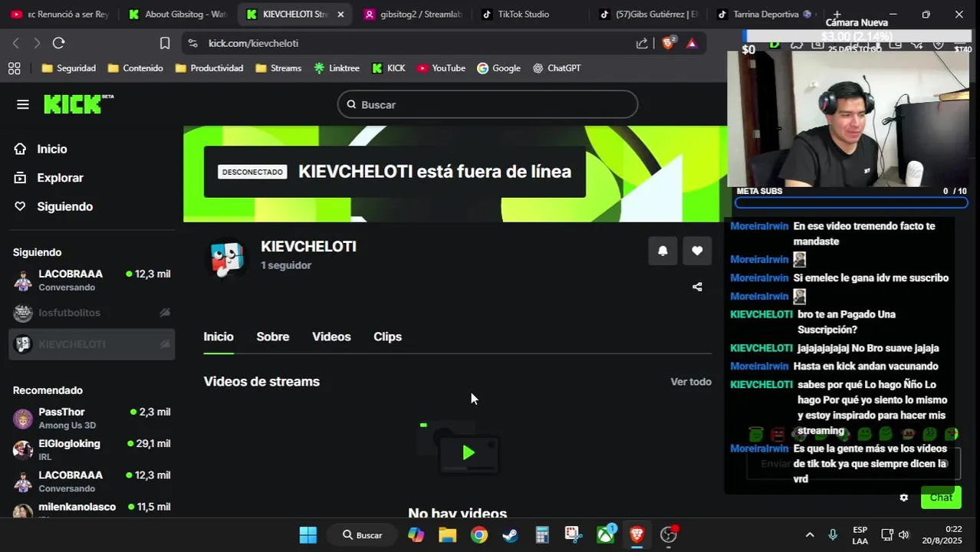Open losfutbolitos followed channel
The height and width of the screenshot is (552, 980).
91,313
